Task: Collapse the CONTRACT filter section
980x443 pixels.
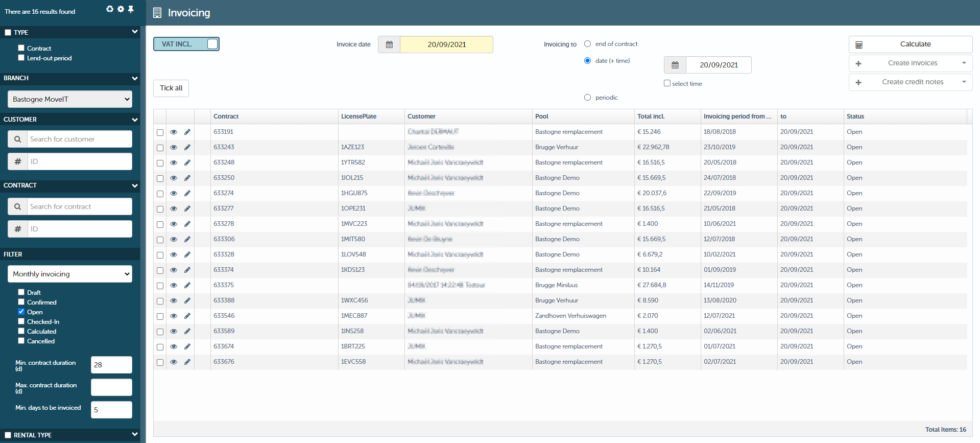Action: click(x=134, y=185)
